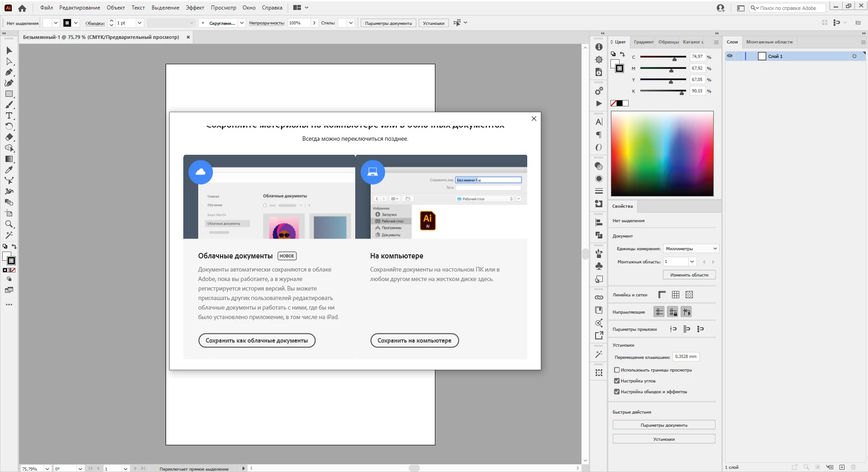Select the Artboard tool
The width and height of the screenshot is (868, 472).
(x=9, y=213)
